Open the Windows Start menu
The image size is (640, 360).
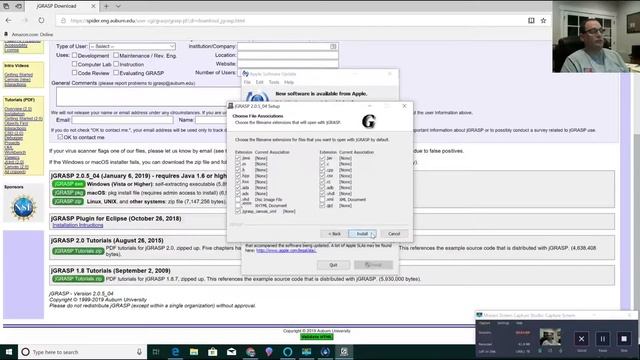click(x=9, y=352)
